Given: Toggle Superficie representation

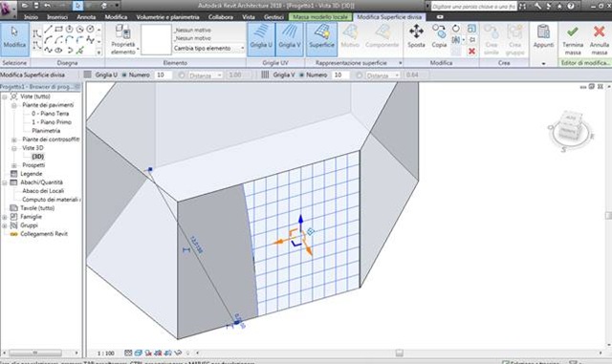Looking at the screenshot, I should click(x=321, y=39).
